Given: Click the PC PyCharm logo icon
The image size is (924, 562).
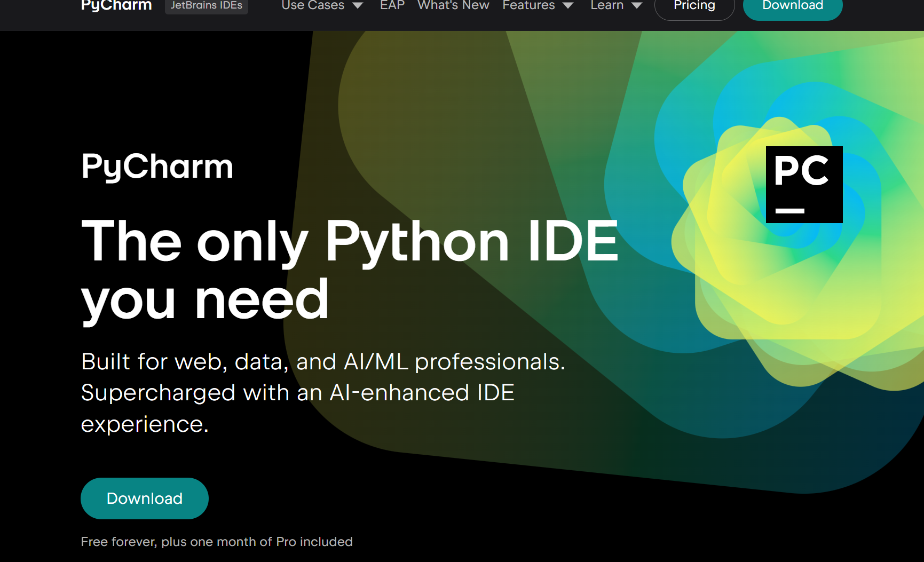Looking at the screenshot, I should click(x=804, y=185).
